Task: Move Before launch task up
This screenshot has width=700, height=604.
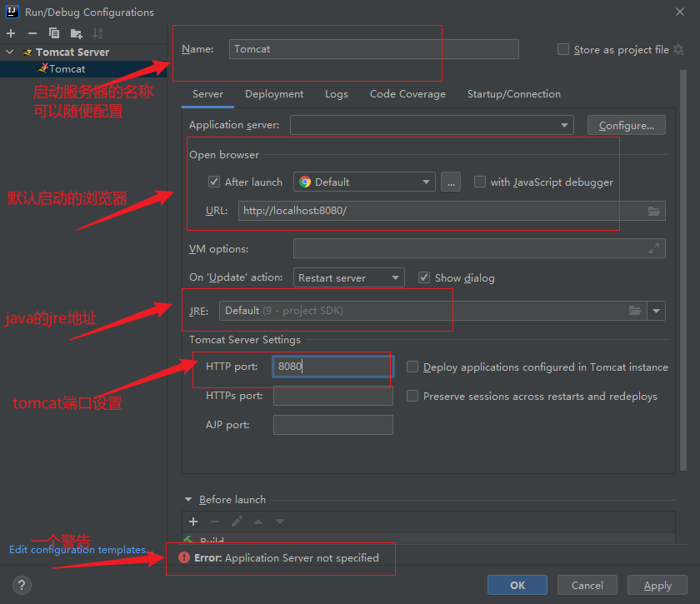Action: pyautogui.click(x=258, y=522)
